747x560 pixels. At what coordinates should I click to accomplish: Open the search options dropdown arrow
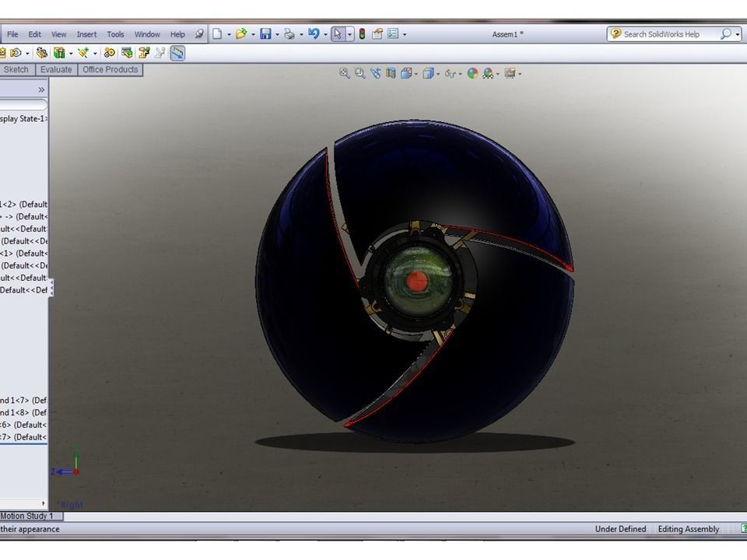738,34
